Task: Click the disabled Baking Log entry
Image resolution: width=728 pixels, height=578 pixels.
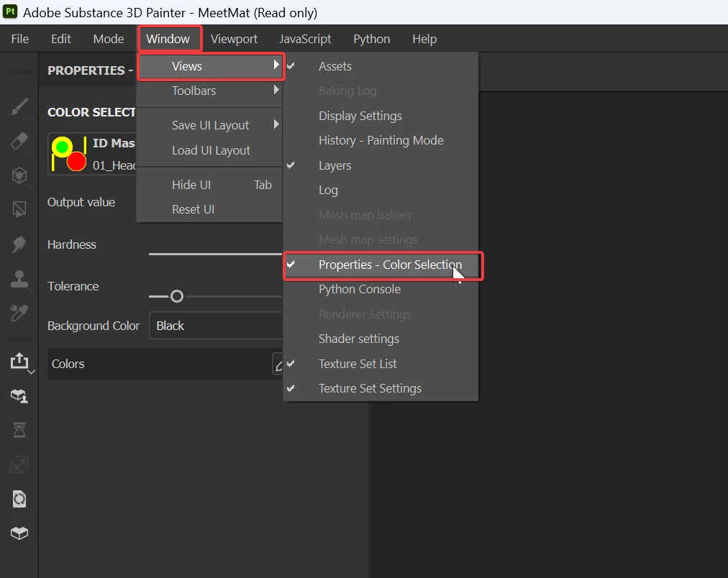Action: point(381,91)
